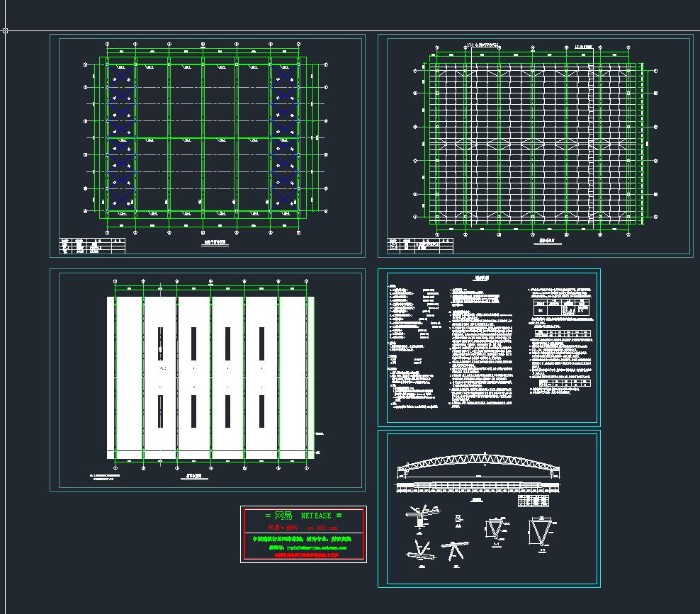Click the A-frame brace node detail
Screen dimensions: 700x614
(455, 552)
